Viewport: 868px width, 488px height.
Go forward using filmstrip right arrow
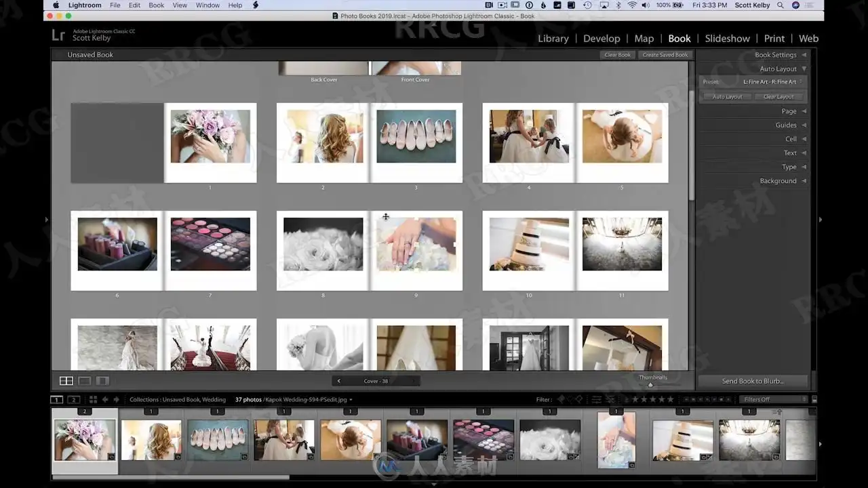coord(117,400)
